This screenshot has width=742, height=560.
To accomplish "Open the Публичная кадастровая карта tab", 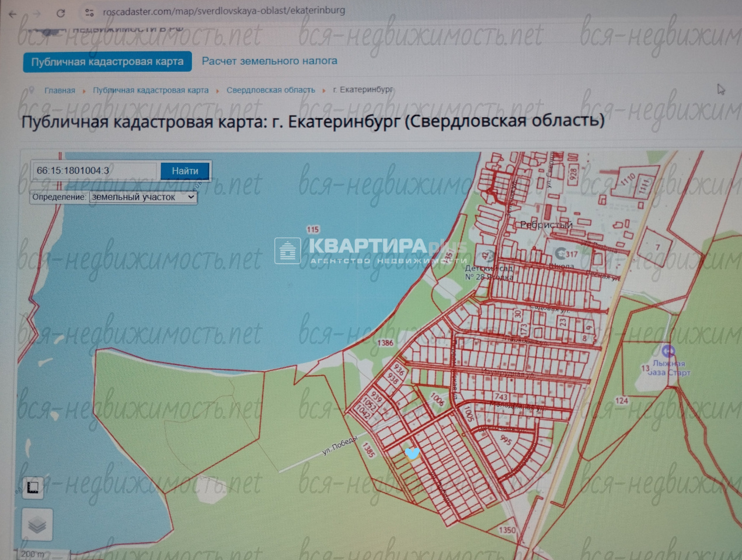I will tap(107, 62).
